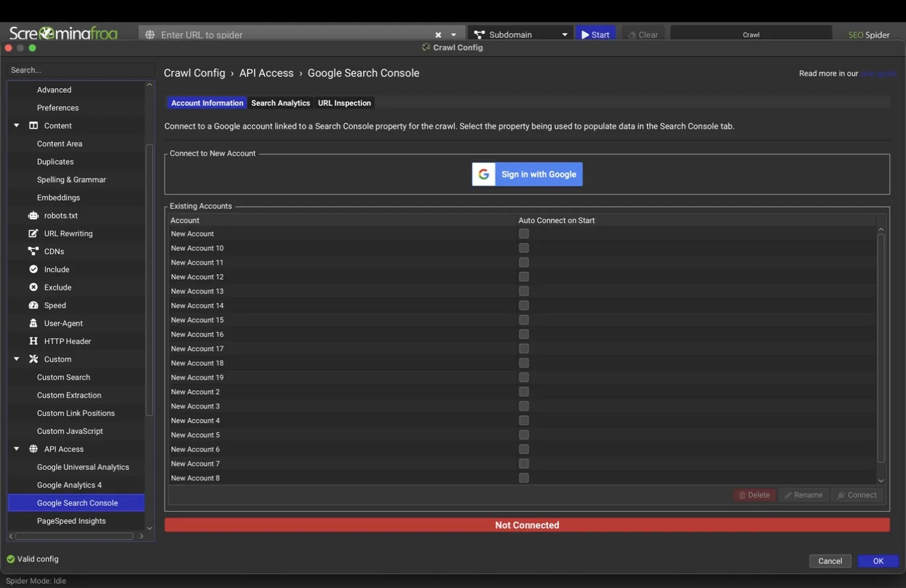
Task: Click Sign in with Google button
Action: pos(527,174)
